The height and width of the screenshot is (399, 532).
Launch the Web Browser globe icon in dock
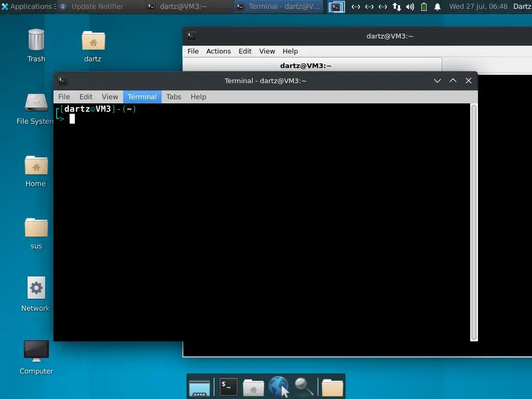pyautogui.click(x=278, y=387)
